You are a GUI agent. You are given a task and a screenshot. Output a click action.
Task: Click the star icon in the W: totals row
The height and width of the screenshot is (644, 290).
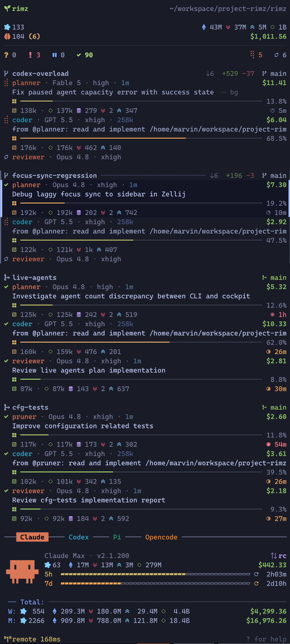pos(23,611)
